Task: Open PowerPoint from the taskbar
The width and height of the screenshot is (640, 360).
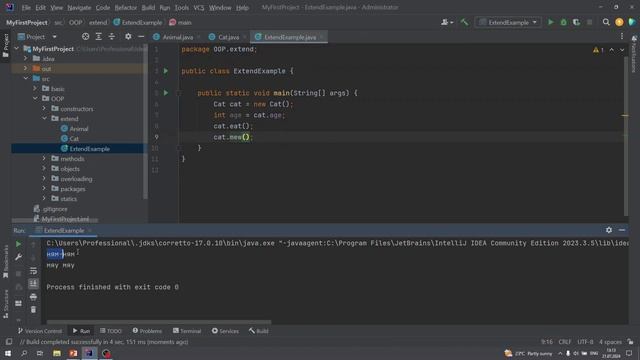Action: pyautogui.click(x=73, y=353)
